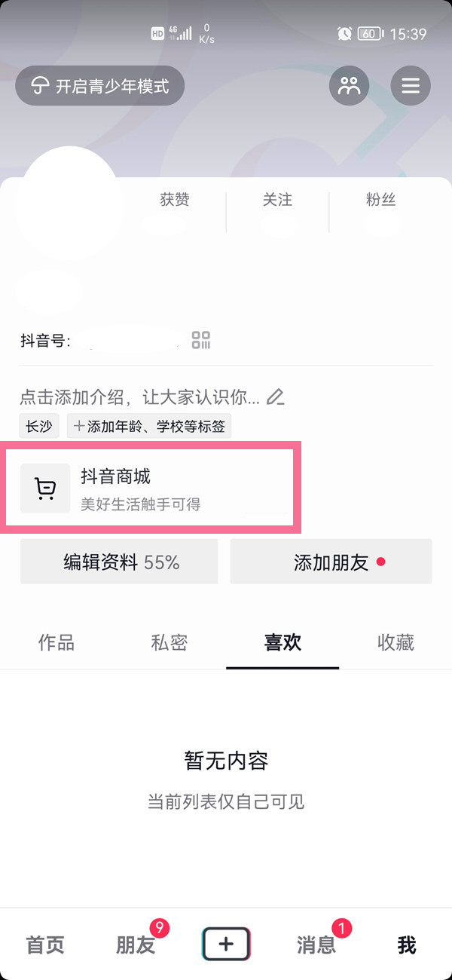Go to 首页 in bottom navigation
The width and height of the screenshot is (452, 980).
click(45, 945)
